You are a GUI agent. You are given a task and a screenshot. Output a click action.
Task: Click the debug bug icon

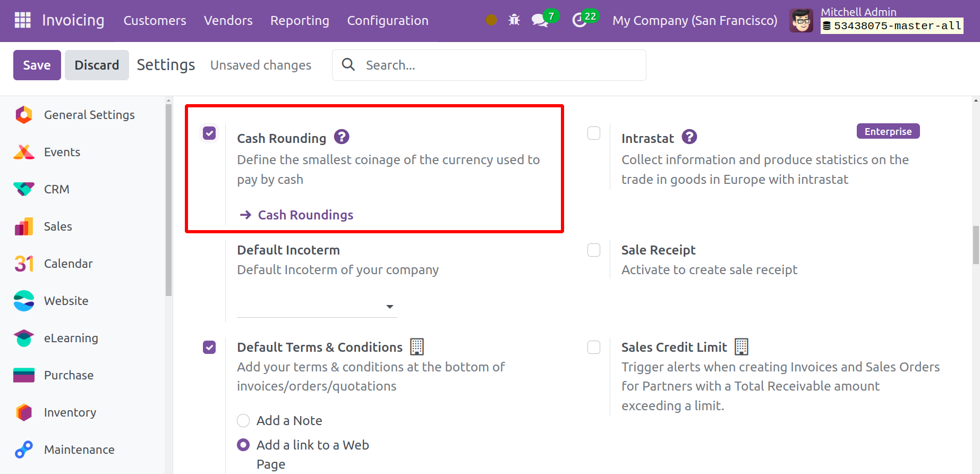click(x=514, y=20)
